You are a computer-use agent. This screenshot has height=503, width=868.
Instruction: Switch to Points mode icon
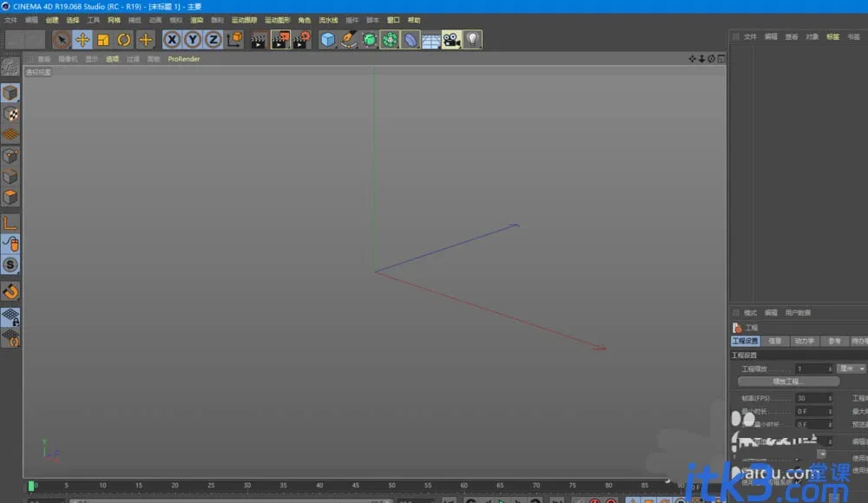10,156
